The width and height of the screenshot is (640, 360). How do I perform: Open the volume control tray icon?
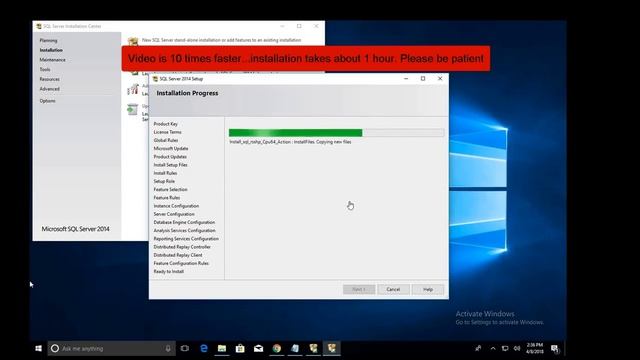coord(517,348)
